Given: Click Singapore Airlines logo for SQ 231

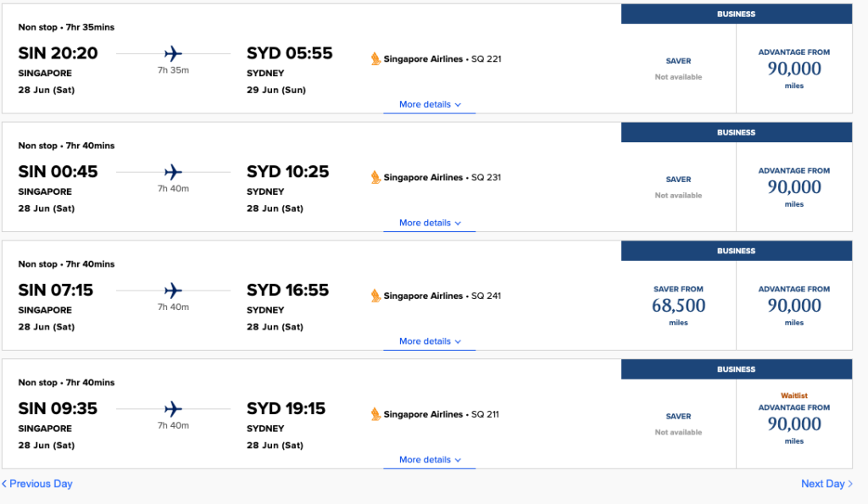Looking at the screenshot, I should tap(376, 177).
